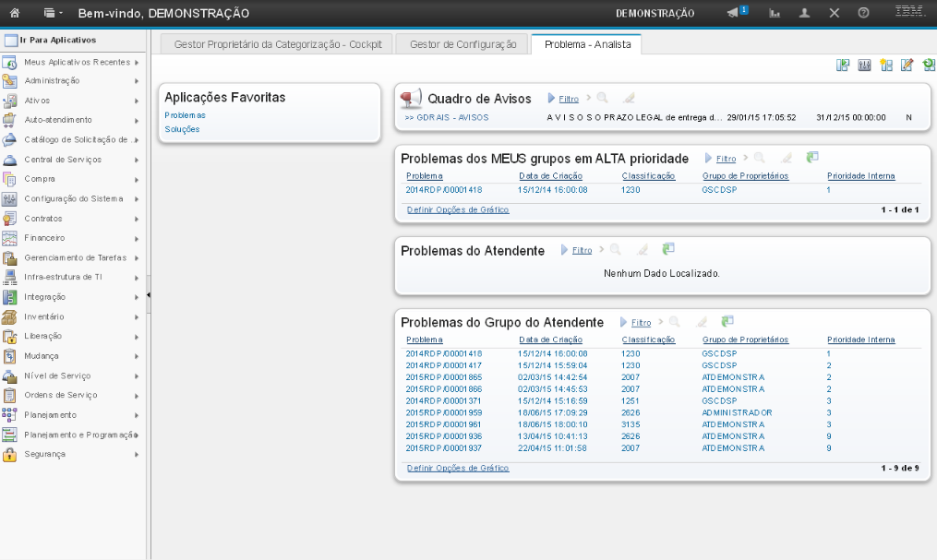Click the sliders settings icon in toolbar
The image size is (937, 560).
coord(864,65)
